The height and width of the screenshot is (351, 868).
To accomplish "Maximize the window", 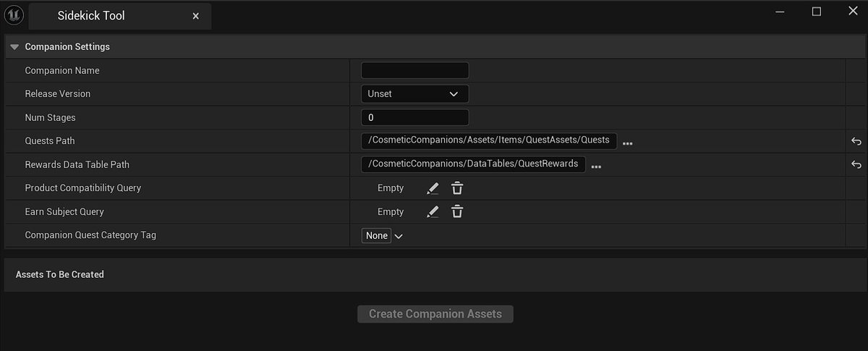I will (x=816, y=11).
